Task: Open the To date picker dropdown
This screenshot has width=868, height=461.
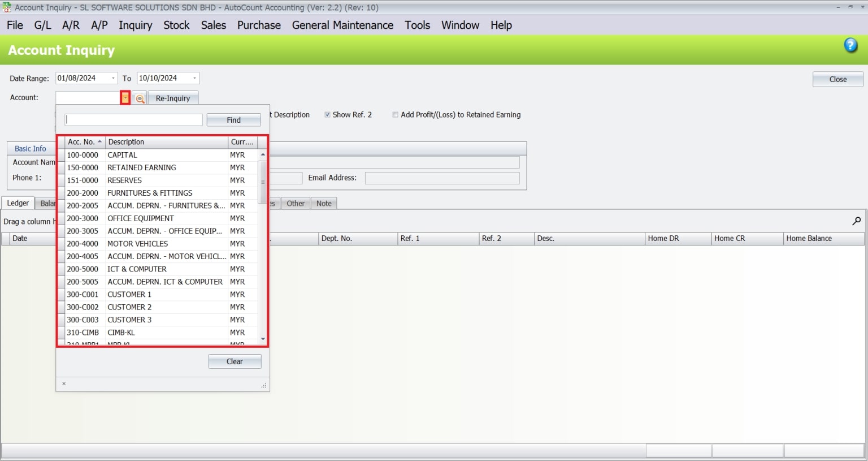Action: pos(194,77)
